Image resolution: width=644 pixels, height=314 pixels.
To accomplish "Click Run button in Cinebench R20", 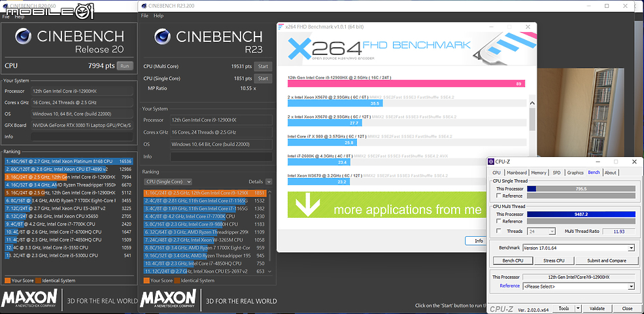I will (x=125, y=66).
